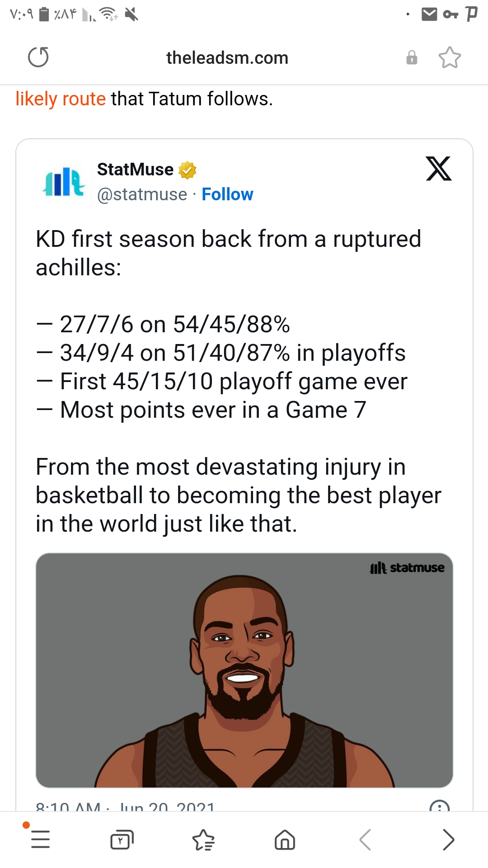The image size is (488, 868).
Task: Tap the padlock site security icon
Action: point(412,57)
